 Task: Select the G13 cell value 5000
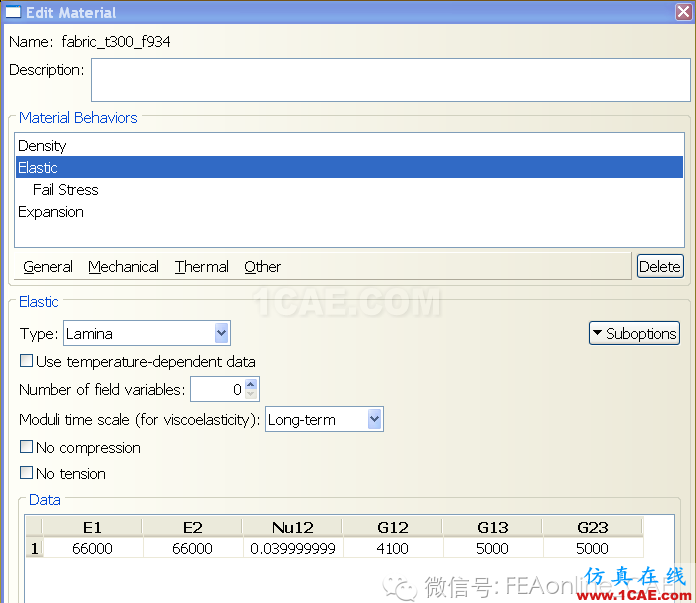[x=493, y=548]
